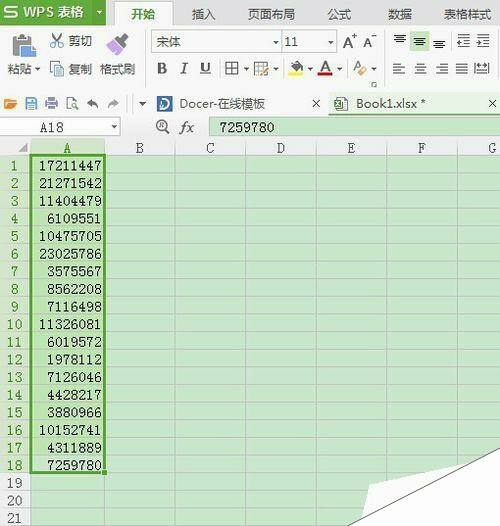
Task: Increase font size with A+ icon
Action: [x=350, y=42]
